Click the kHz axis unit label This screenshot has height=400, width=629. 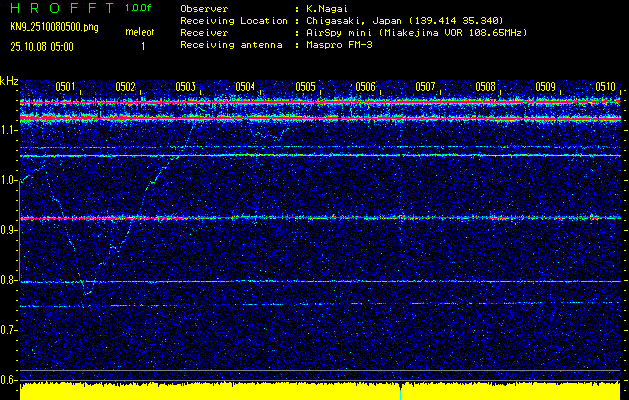point(10,80)
